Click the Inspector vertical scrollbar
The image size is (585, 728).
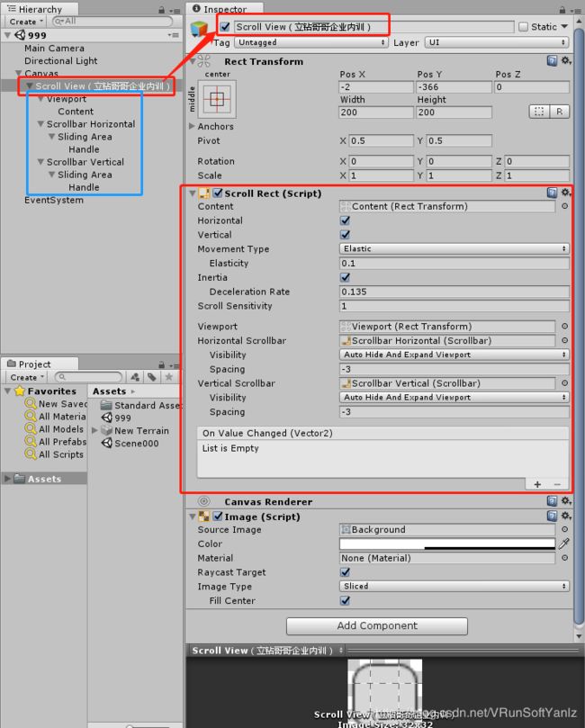[x=579, y=325]
